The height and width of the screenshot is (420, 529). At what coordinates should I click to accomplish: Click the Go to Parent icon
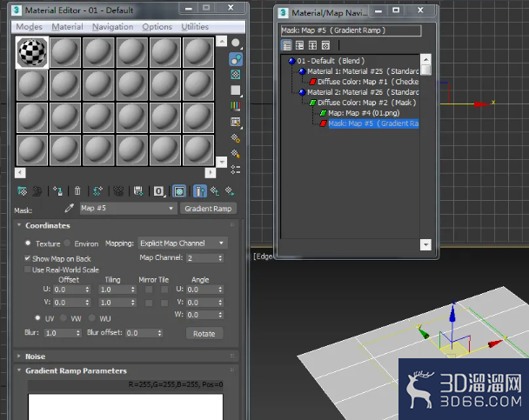click(x=215, y=191)
